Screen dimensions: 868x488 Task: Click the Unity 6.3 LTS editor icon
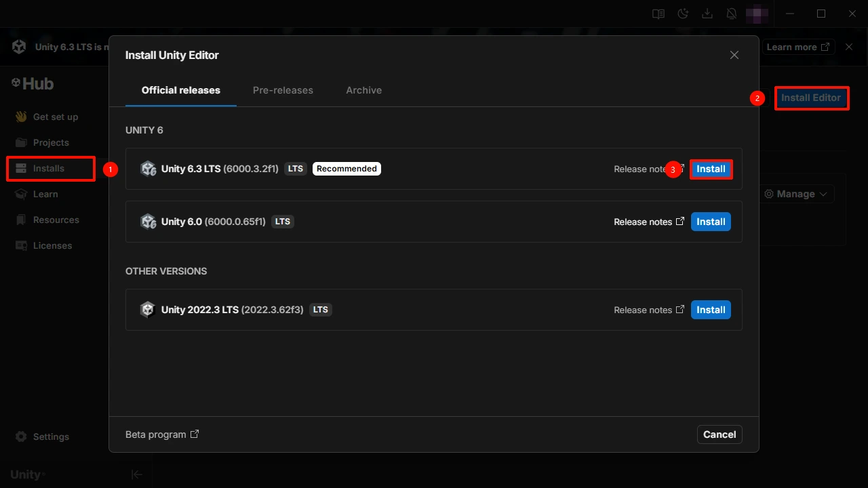pos(148,169)
